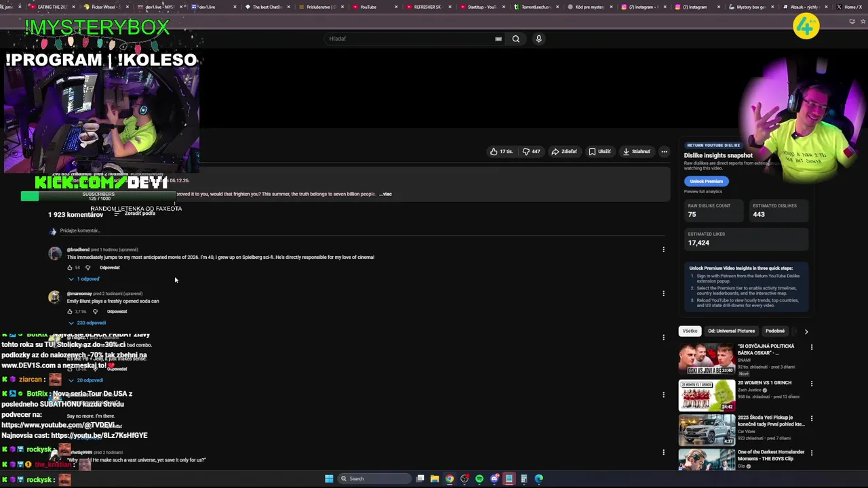Select Od: Universal Pictures filter chip
This screenshot has width=868, height=488.
731,331
